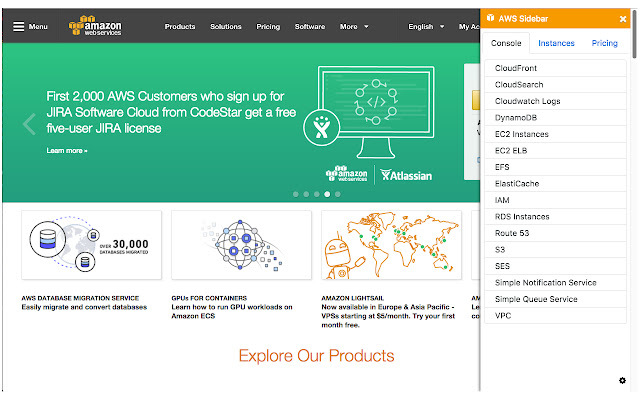Open IAM in the sidebar
The height and width of the screenshot is (400, 640).
coord(555,200)
